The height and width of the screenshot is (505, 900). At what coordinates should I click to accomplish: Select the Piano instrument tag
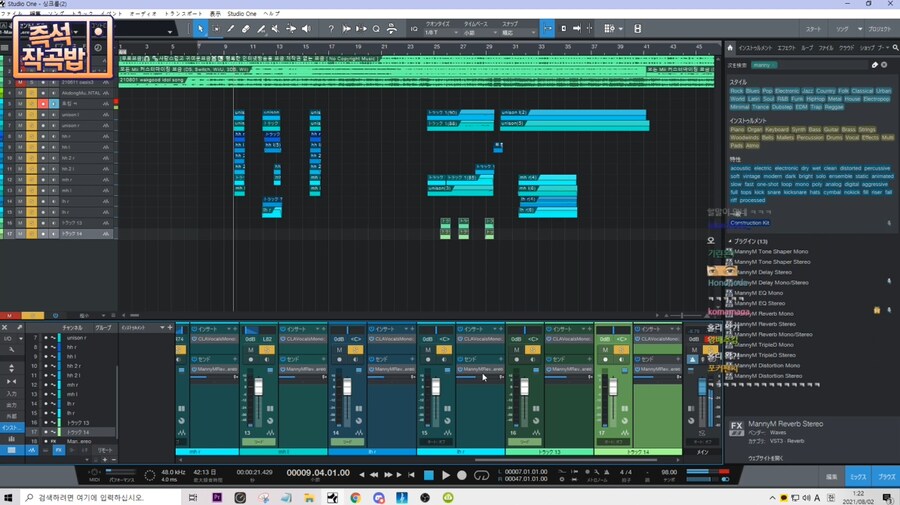(737, 129)
